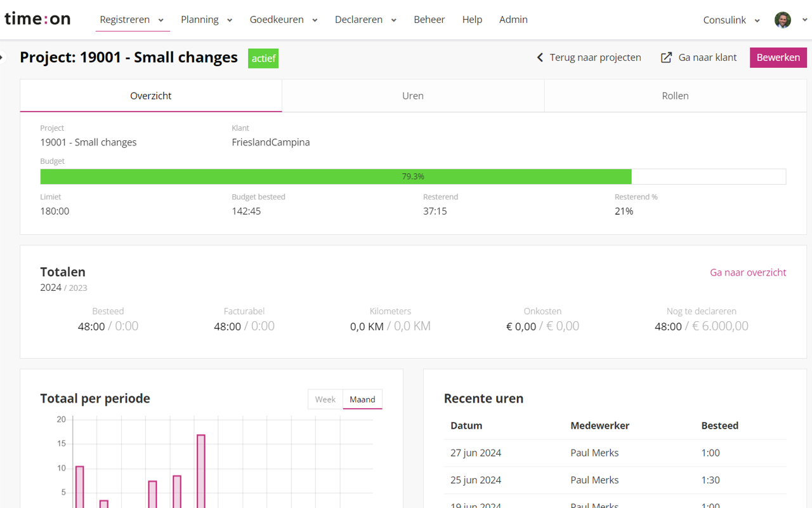
Task: Open the Planning dropdown menu
Action: 207,20
